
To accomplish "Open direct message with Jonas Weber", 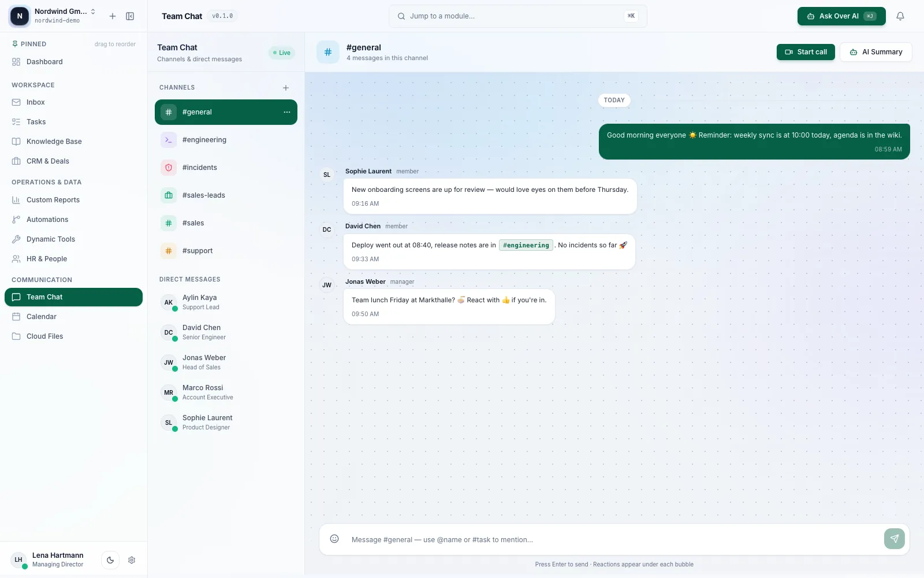I will pos(226,362).
